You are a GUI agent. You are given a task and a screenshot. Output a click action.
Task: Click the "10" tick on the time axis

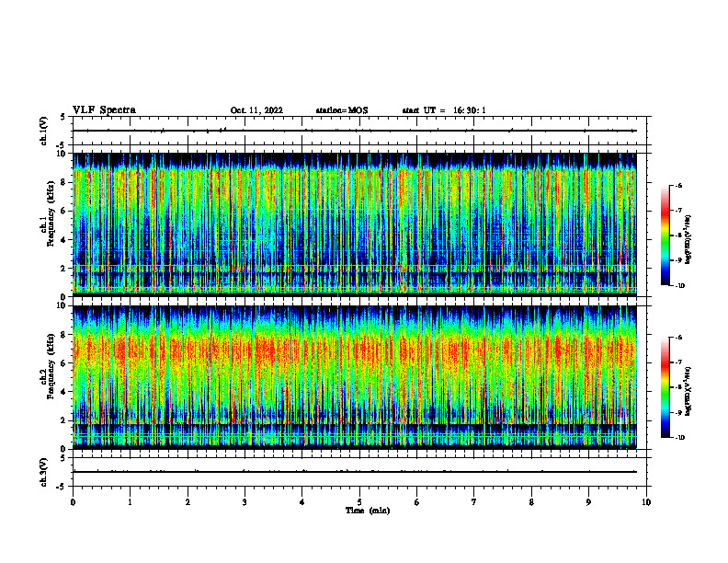[646, 502]
